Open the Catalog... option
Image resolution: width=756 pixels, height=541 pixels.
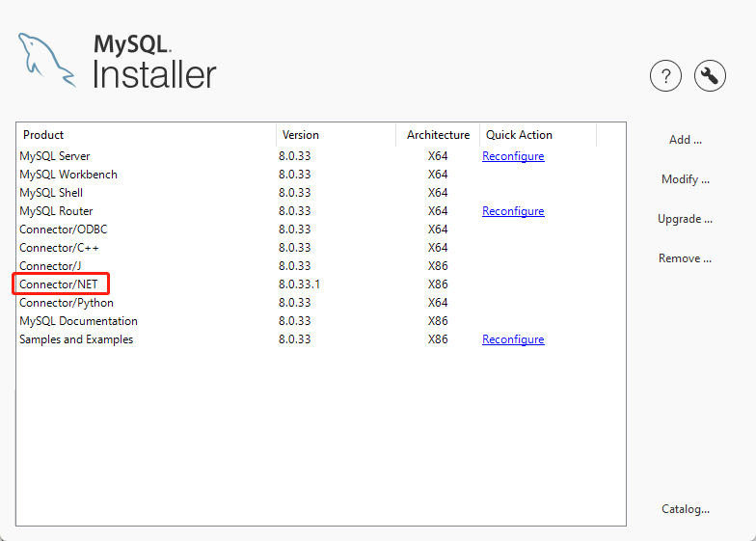685,509
